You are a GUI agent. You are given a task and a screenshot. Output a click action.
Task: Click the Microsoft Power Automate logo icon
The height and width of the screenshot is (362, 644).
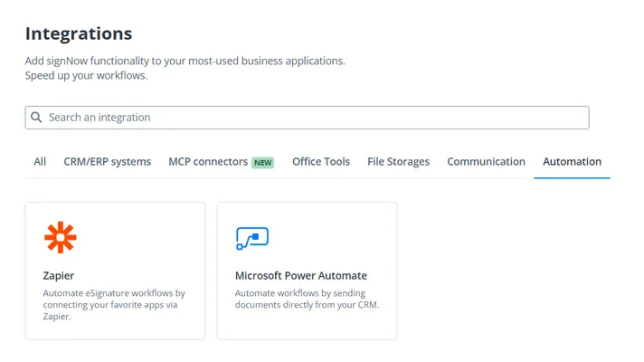pos(252,238)
